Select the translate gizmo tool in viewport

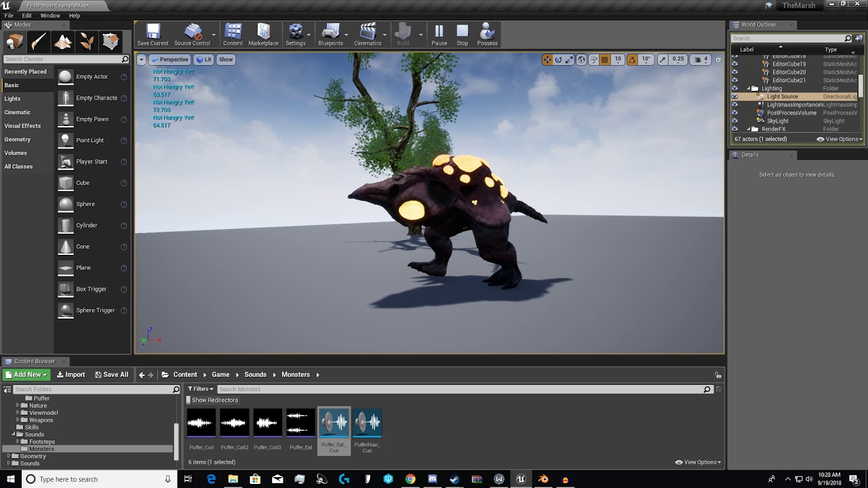coord(547,60)
